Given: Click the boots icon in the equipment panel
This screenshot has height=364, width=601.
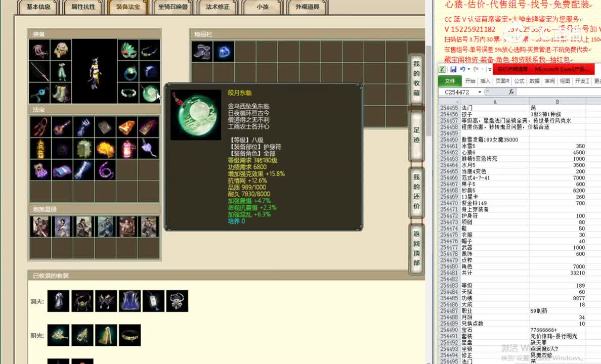Looking at the screenshot, I should click(x=61, y=93).
